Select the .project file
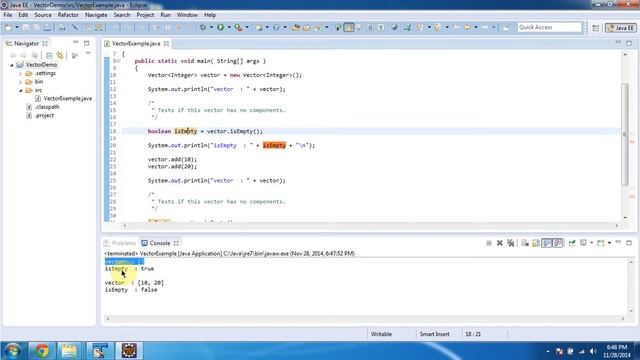 [x=40, y=116]
